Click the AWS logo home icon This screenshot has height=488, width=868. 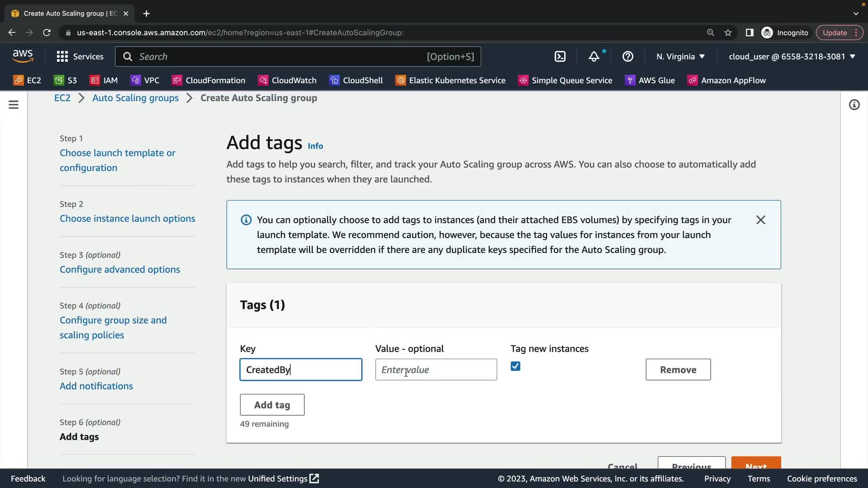point(23,56)
